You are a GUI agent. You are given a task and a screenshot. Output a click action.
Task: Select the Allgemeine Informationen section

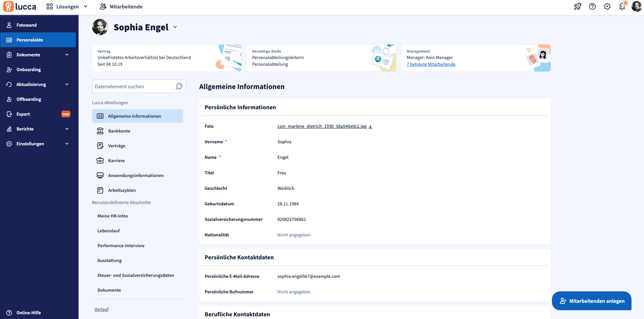click(138, 116)
